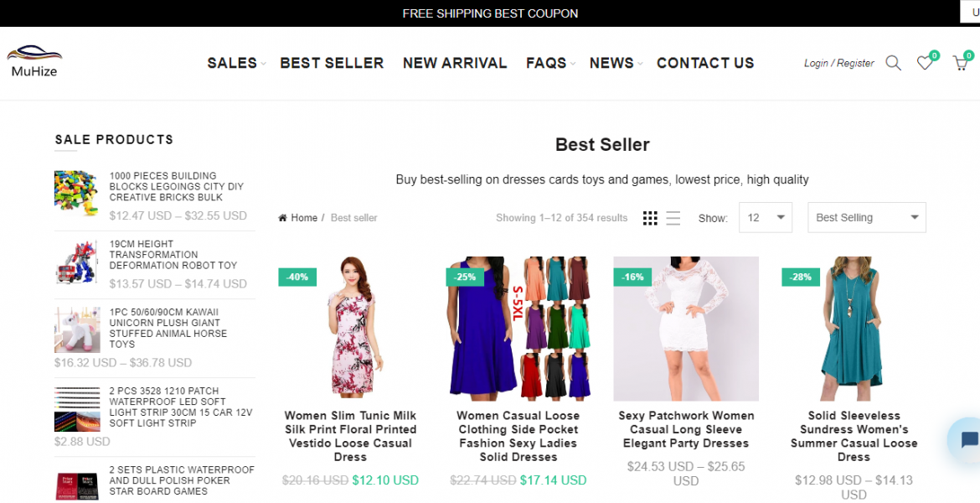980x503 pixels.
Task: Open the Contact Us page
Action: pos(705,63)
